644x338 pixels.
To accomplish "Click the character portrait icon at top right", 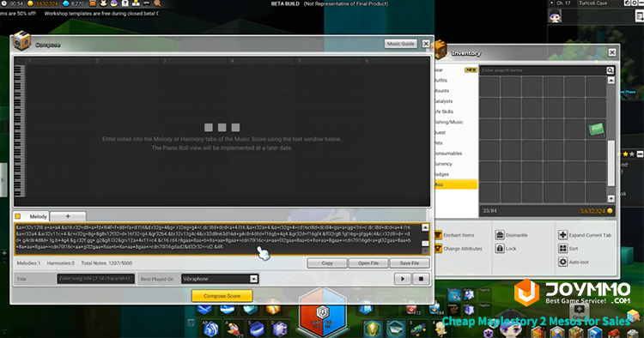I will [x=555, y=16].
